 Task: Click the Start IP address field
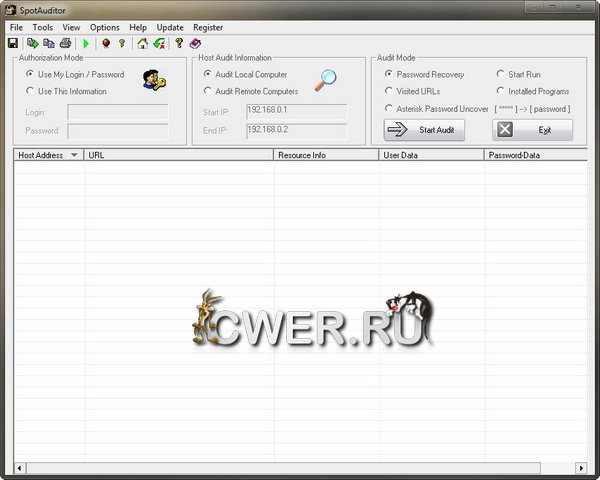[x=296, y=111]
